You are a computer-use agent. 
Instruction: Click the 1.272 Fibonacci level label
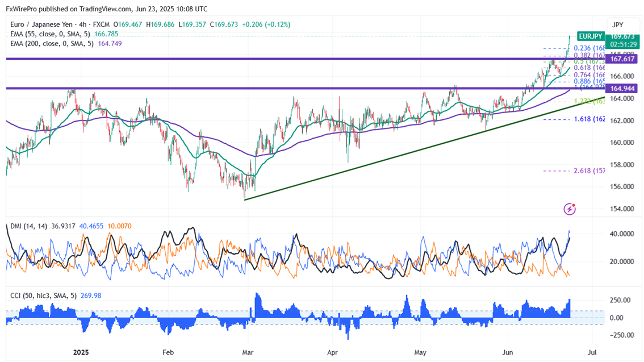pyautogui.click(x=589, y=101)
